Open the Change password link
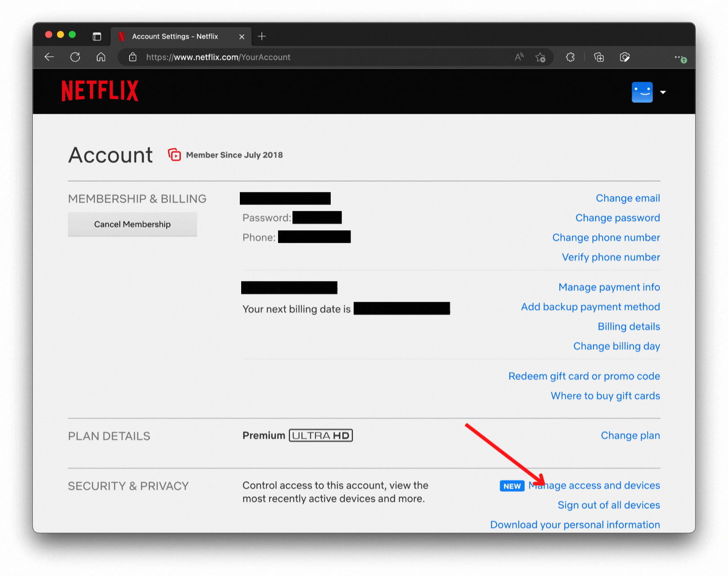 618,218
